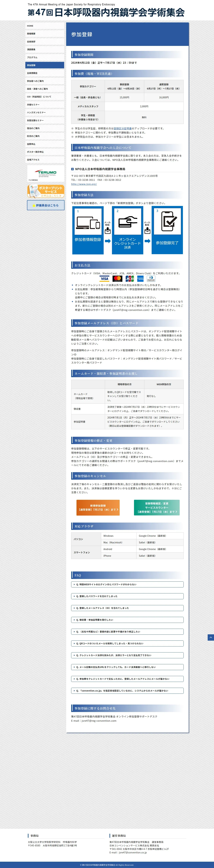
Task: Expand FAQ QRコードのついたメールを削除してしまった
Action: (x=128, y=643)
